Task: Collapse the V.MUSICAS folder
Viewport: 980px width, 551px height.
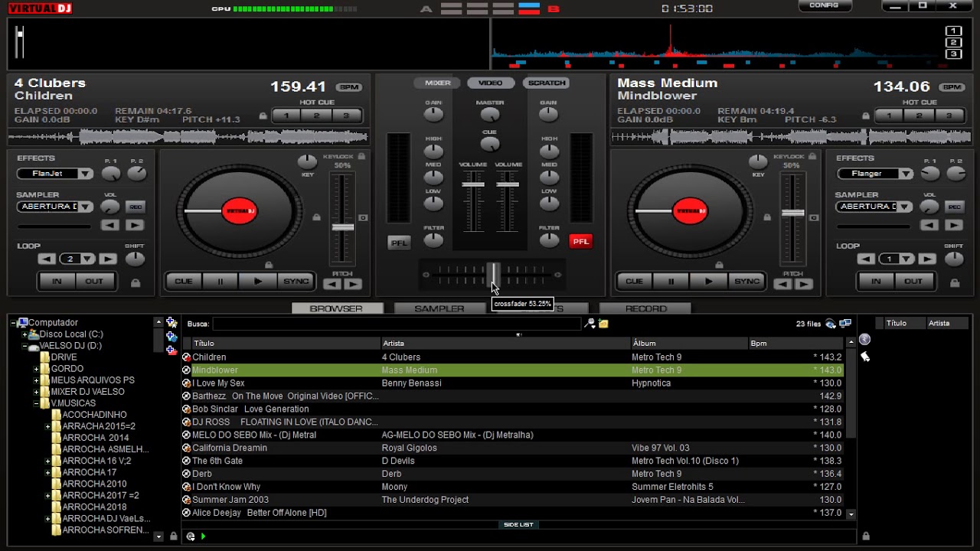Action: click(36, 403)
